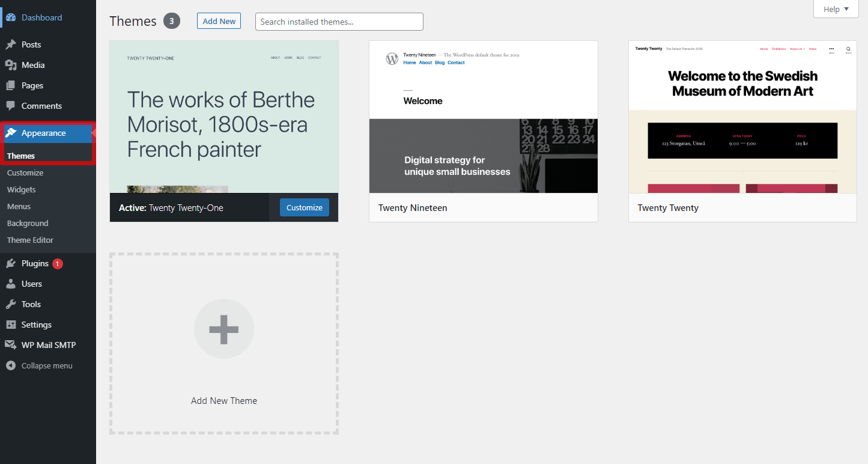Open the Menus submenu item
Screen dimensions: 868x464
[19, 206]
